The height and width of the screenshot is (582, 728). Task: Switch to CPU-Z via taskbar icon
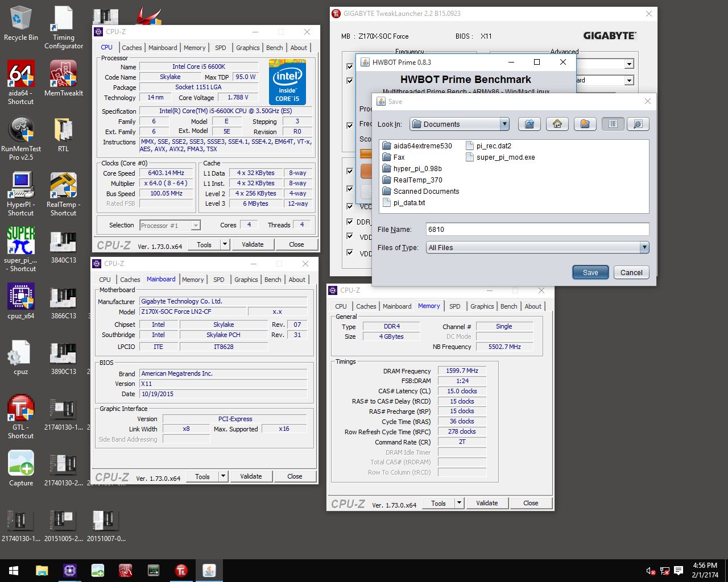pyautogui.click(x=70, y=571)
